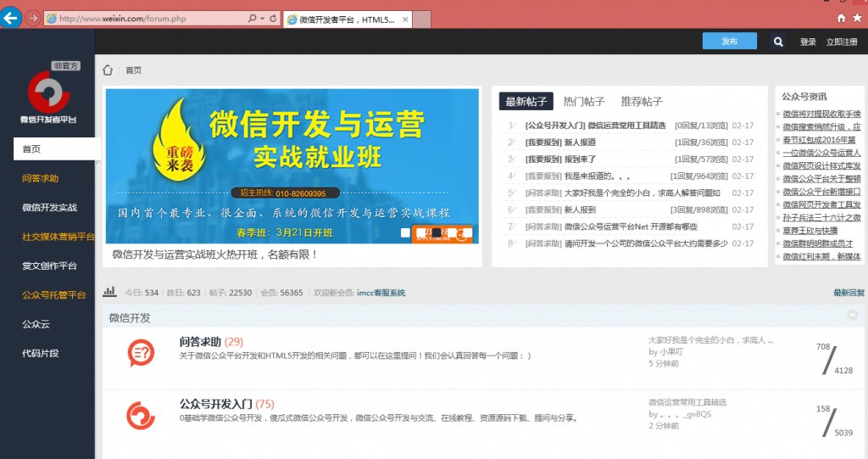Click the 微信开发者平台 logo
The image size is (868, 459).
pos(48,97)
